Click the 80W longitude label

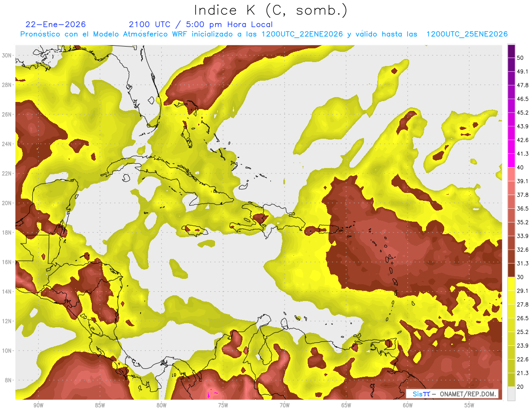click(x=161, y=406)
